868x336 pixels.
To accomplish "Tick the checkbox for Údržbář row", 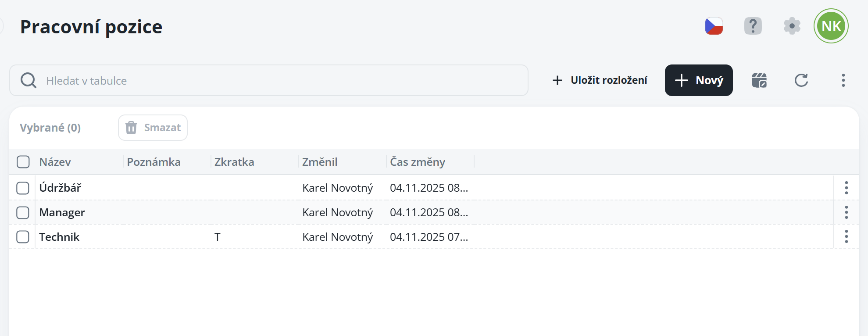I will (x=23, y=188).
